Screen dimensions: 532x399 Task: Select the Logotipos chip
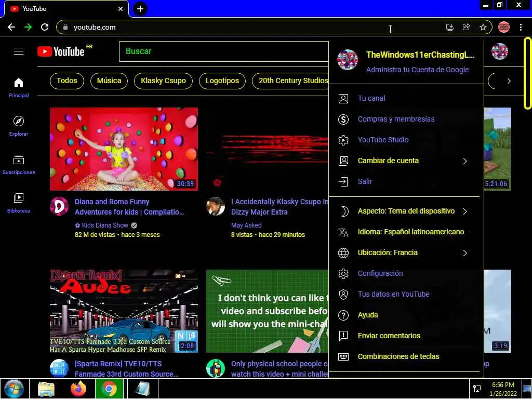click(x=222, y=81)
